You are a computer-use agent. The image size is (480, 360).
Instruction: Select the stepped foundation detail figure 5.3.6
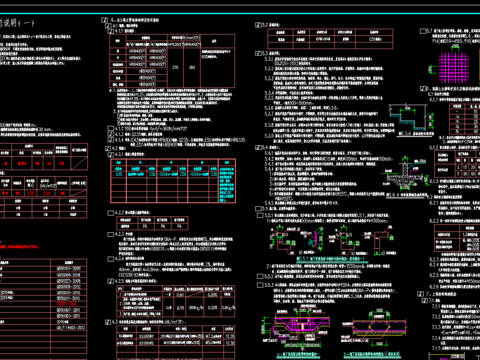pyautogui.click(x=412, y=119)
